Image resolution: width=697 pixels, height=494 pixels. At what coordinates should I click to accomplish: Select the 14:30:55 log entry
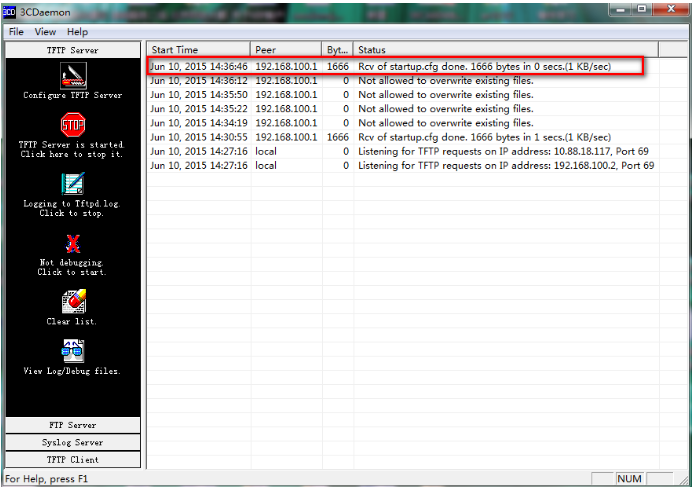pos(403,137)
